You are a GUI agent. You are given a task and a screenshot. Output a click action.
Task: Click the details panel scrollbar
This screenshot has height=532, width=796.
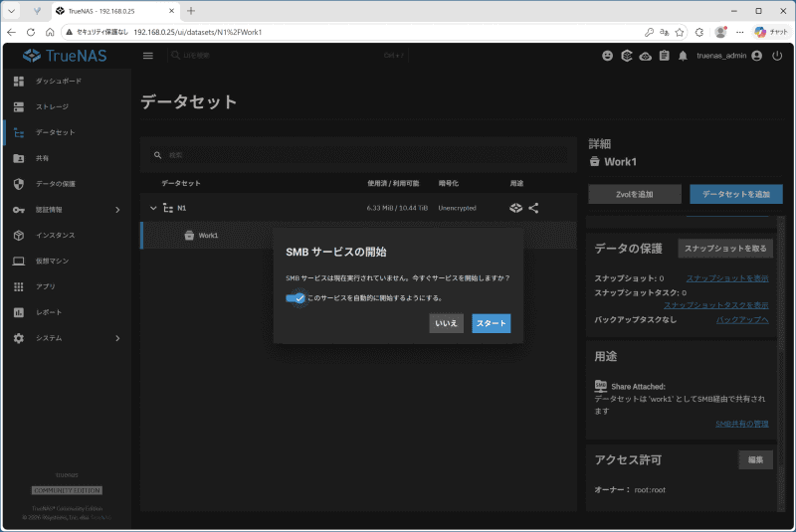pyautogui.click(x=781, y=363)
